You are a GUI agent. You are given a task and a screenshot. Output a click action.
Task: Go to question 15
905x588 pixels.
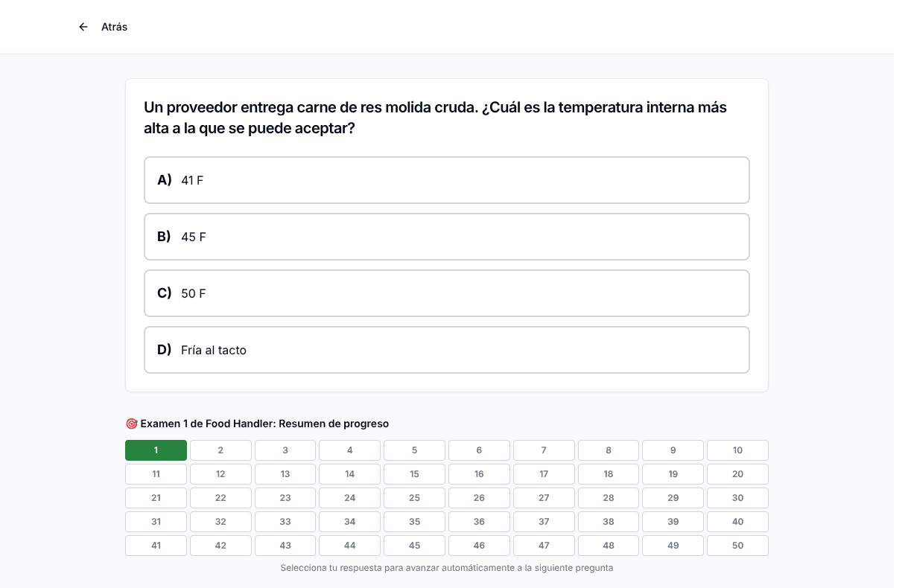[414, 474]
